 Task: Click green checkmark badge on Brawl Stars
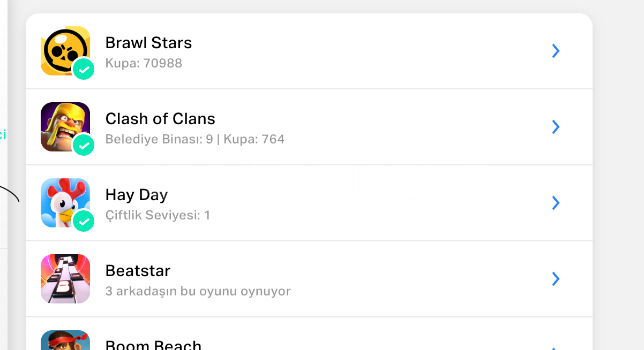tap(84, 69)
